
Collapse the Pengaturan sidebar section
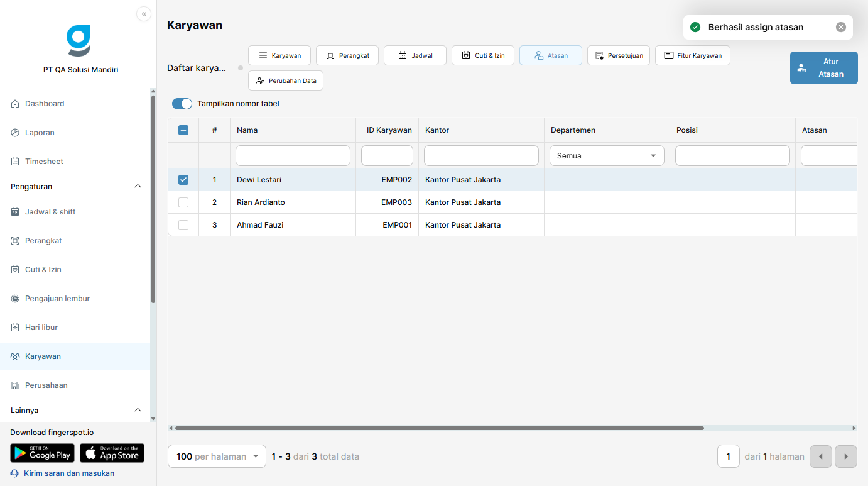(x=138, y=186)
